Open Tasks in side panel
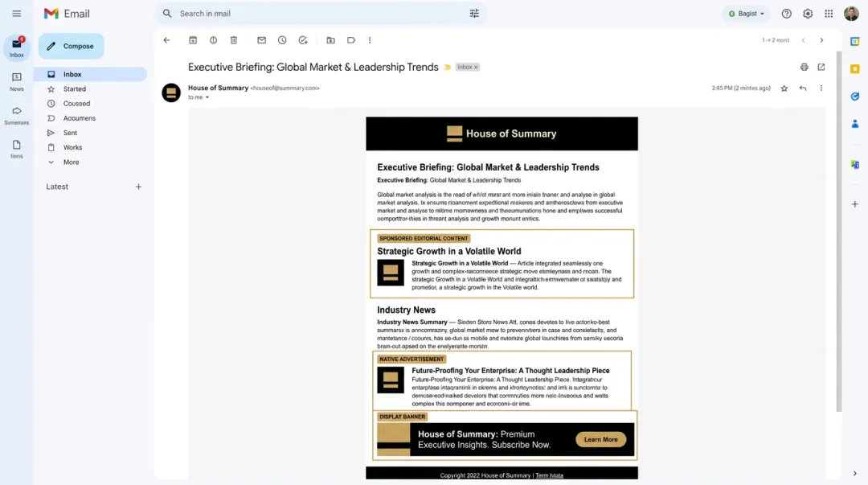This screenshot has width=868, height=485. click(x=855, y=97)
